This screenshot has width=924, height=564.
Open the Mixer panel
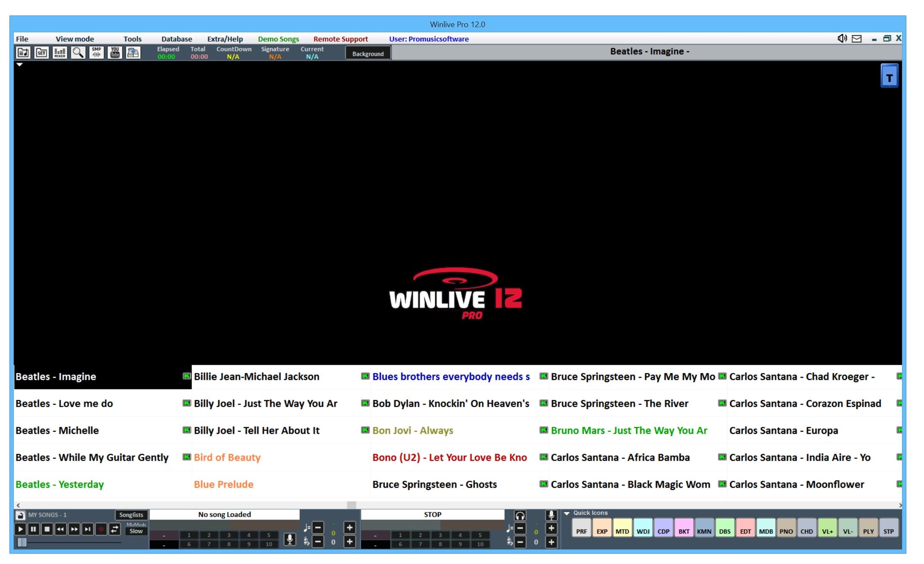click(60, 53)
